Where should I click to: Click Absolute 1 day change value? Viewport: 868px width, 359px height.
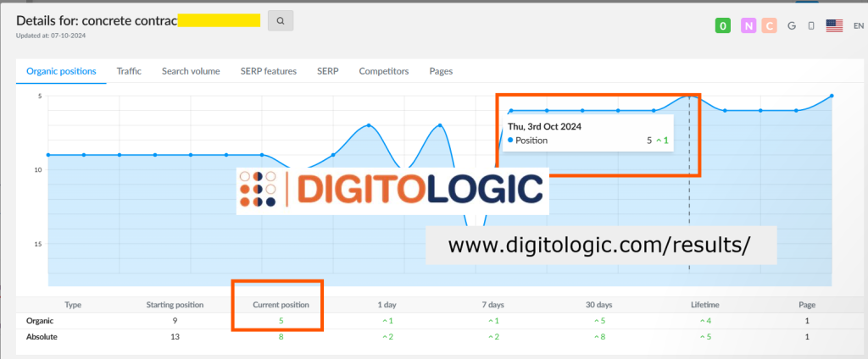click(387, 336)
